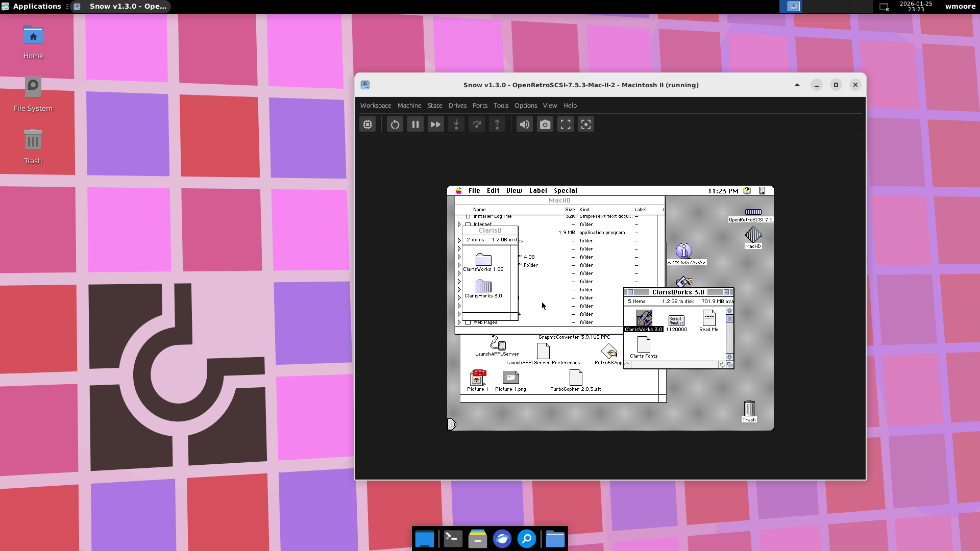Open the Drives menu
980x551 pixels.
457,106
